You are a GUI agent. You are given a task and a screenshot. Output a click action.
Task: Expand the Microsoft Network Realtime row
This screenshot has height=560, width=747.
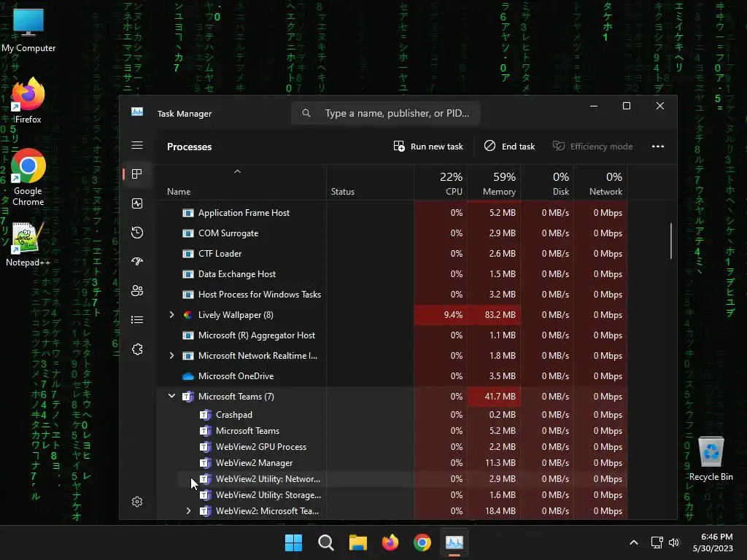[x=172, y=356]
